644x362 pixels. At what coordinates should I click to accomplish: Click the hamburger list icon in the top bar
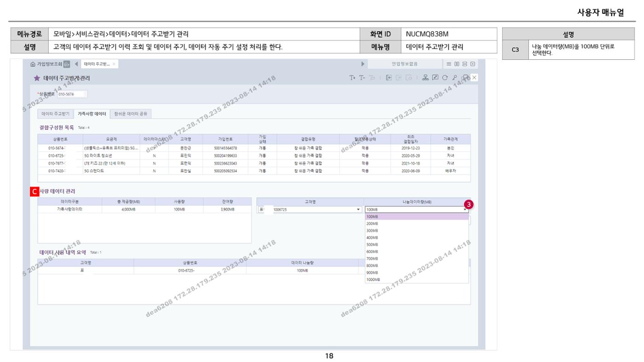click(x=449, y=64)
